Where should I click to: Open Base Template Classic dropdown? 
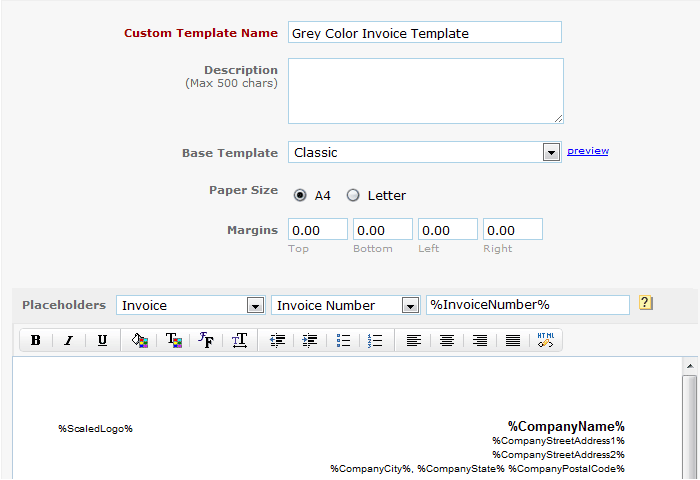pos(425,152)
